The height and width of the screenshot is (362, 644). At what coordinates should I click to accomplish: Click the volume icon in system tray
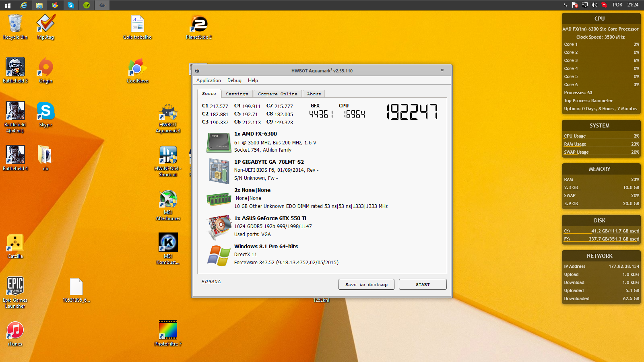coord(594,5)
